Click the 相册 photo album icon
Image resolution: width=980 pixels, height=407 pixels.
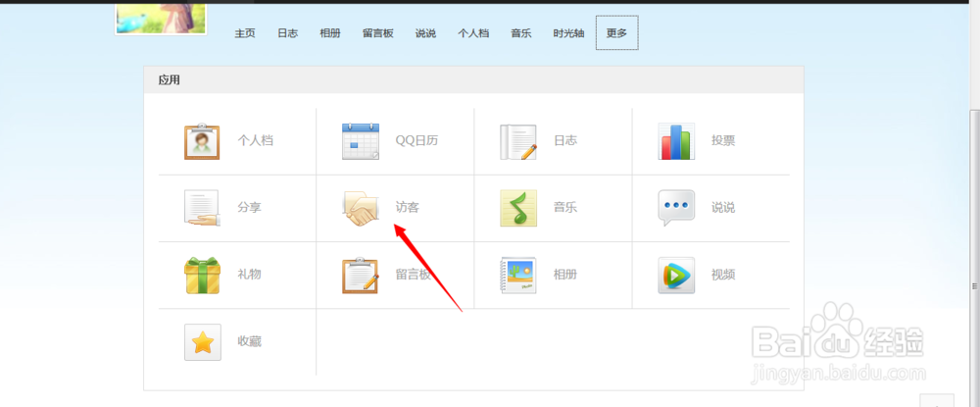click(518, 275)
